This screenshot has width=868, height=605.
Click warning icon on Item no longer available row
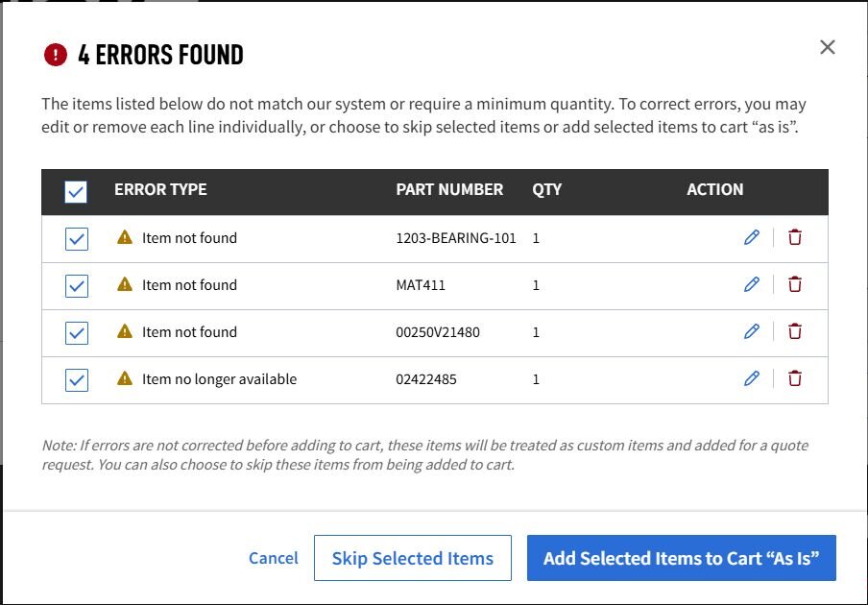click(x=125, y=377)
